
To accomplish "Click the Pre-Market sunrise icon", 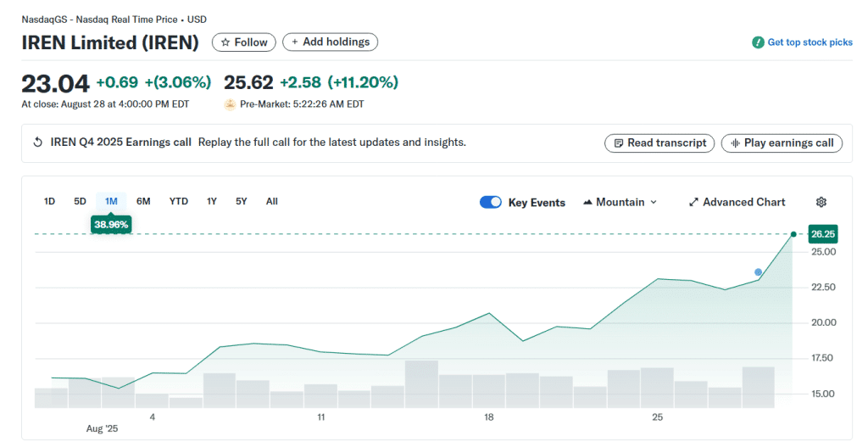I will click(230, 104).
